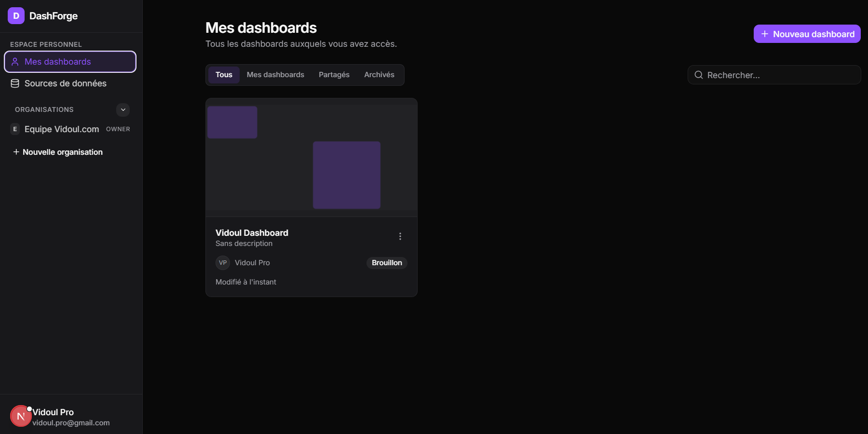Select Equipe Vidoul.com organisation

[70, 129]
